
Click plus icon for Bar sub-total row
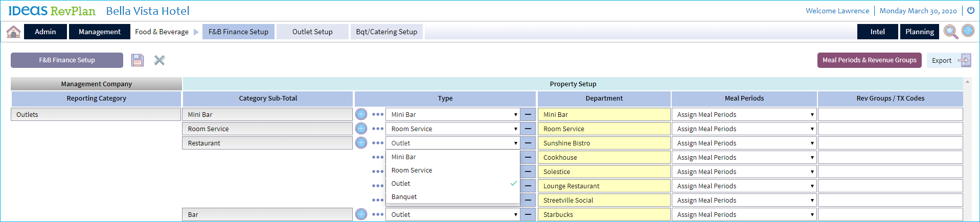(361, 214)
